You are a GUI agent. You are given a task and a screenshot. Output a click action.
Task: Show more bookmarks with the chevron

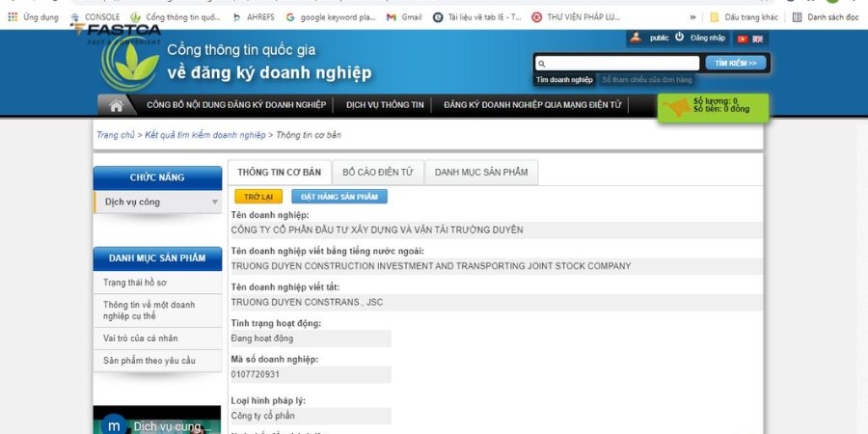[x=692, y=17]
